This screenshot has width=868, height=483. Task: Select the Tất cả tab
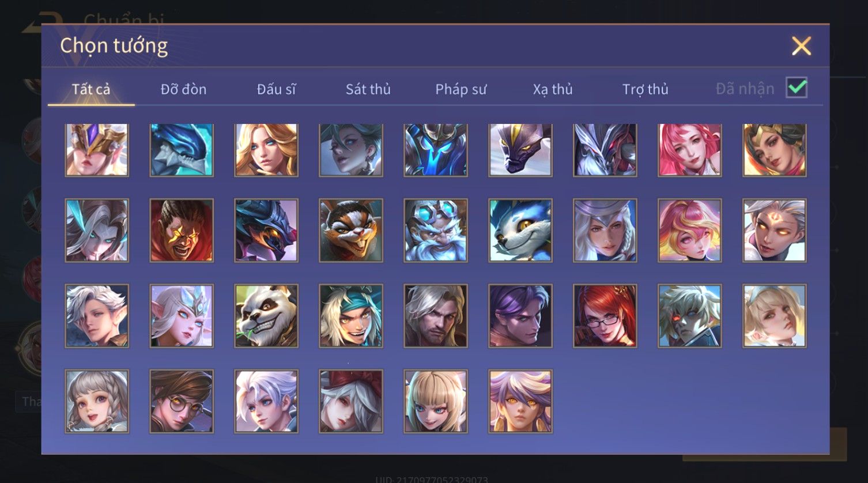91,89
